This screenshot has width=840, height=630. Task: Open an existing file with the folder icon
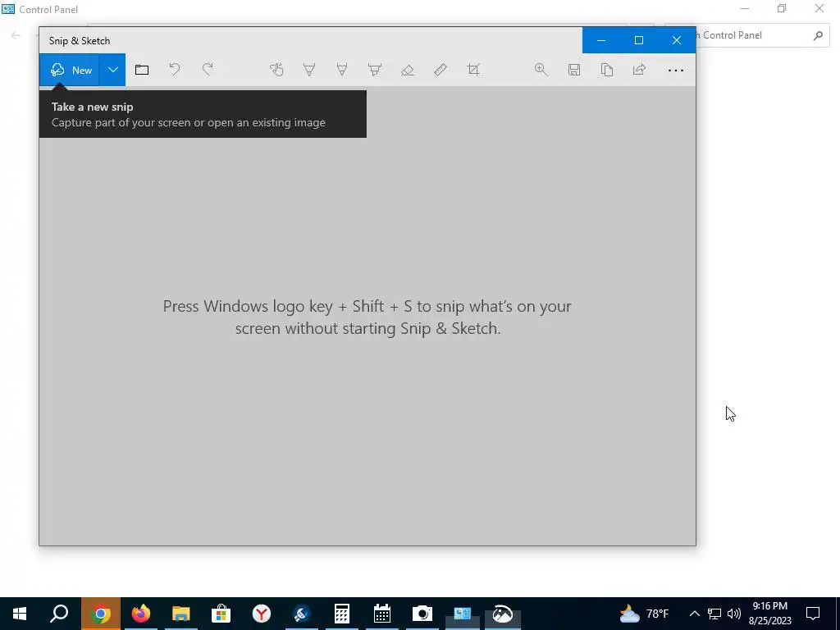[142, 70]
